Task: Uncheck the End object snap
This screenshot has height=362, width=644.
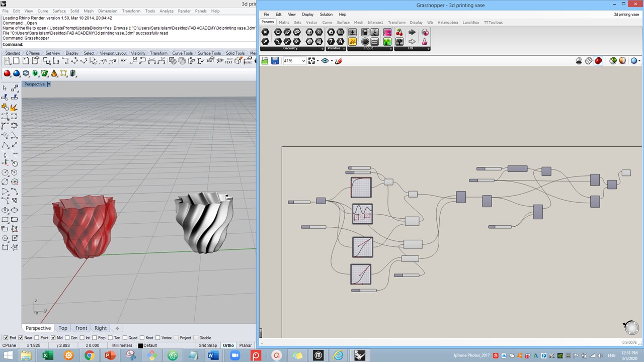Action: coord(6,338)
